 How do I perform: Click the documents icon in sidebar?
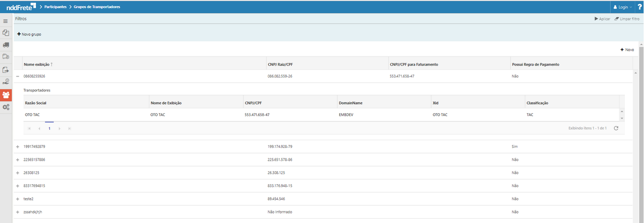[x=6, y=33]
